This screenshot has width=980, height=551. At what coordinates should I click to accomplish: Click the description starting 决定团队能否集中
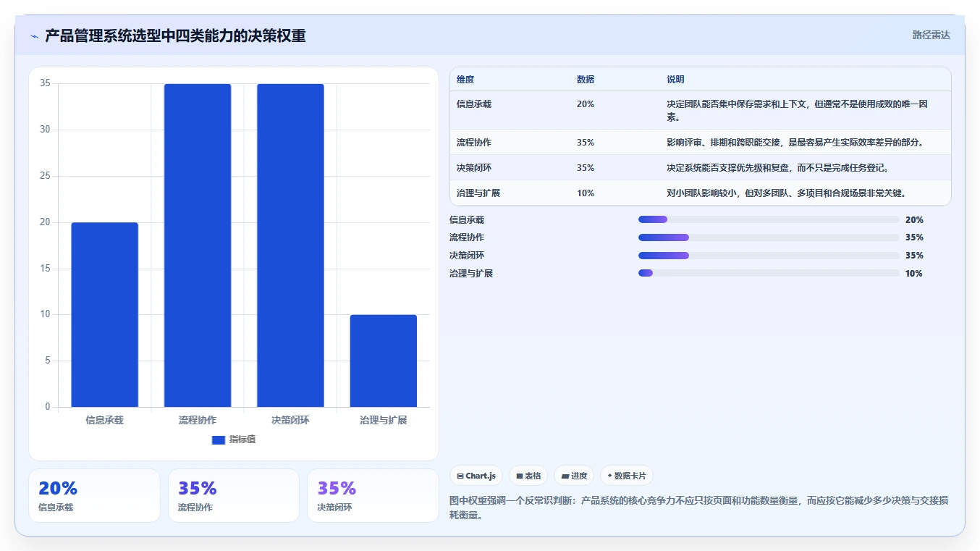(798, 111)
